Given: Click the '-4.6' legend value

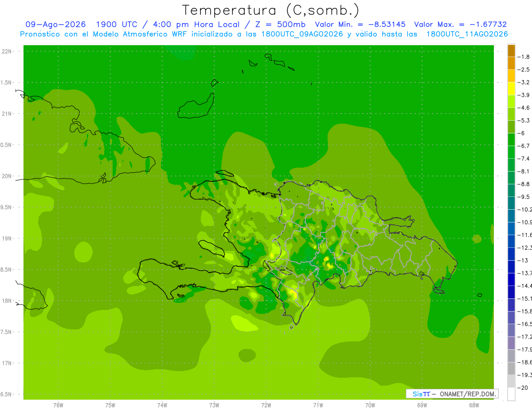Looking at the screenshot, I should click(x=524, y=108).
